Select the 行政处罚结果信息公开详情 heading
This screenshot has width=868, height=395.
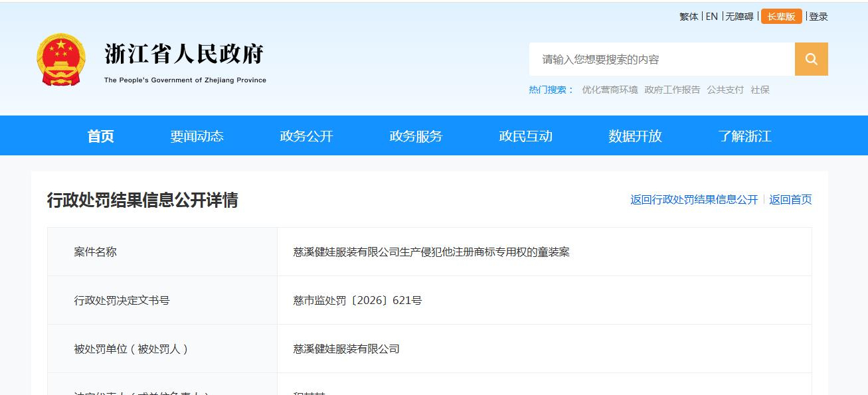[142, 200]
